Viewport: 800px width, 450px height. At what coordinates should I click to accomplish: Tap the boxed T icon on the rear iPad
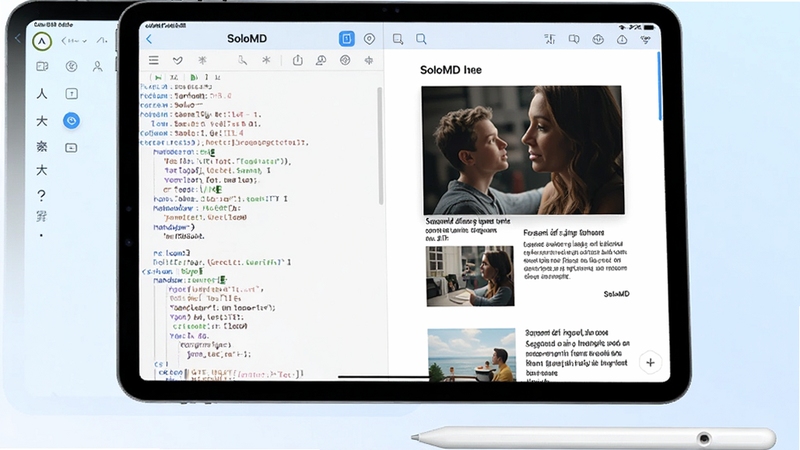click(x=71, y=94)
